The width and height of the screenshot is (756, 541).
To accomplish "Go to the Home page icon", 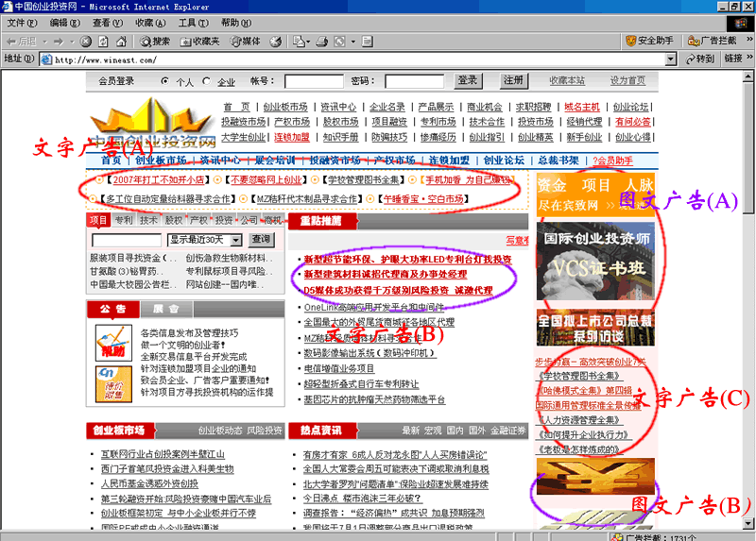I will coord(121,42).
